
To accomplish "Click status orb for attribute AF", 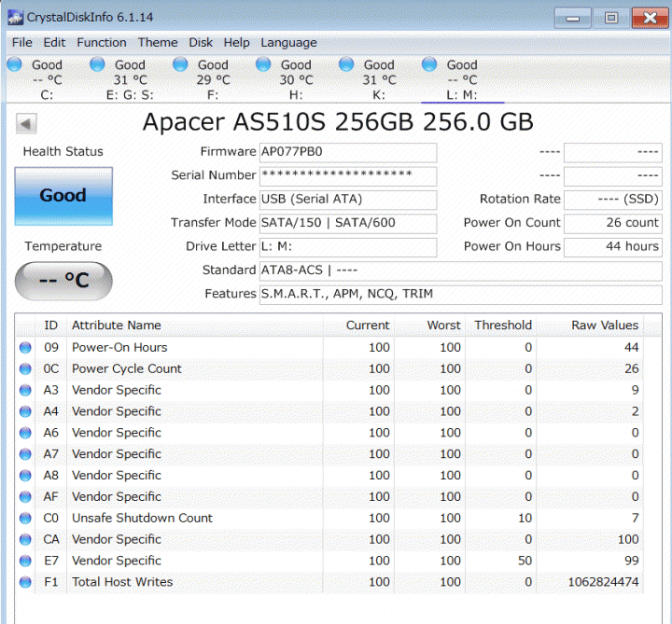I will tap(25, 497).
